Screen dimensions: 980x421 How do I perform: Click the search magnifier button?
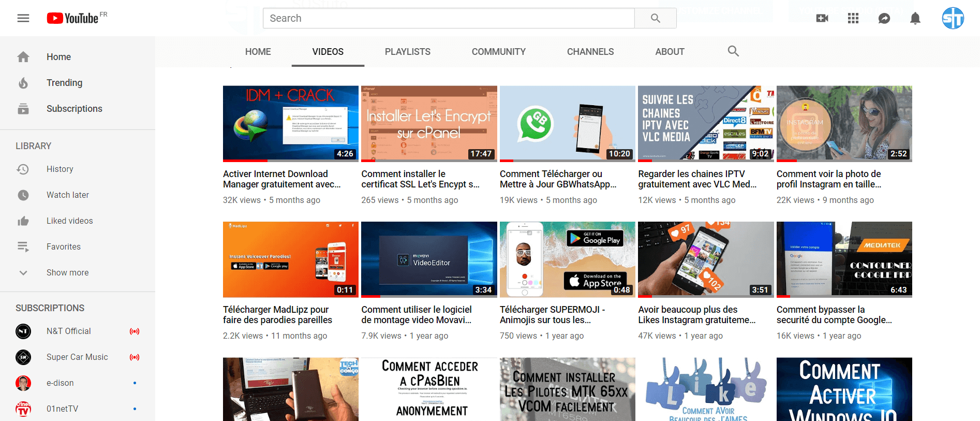[x=656, y=18]
